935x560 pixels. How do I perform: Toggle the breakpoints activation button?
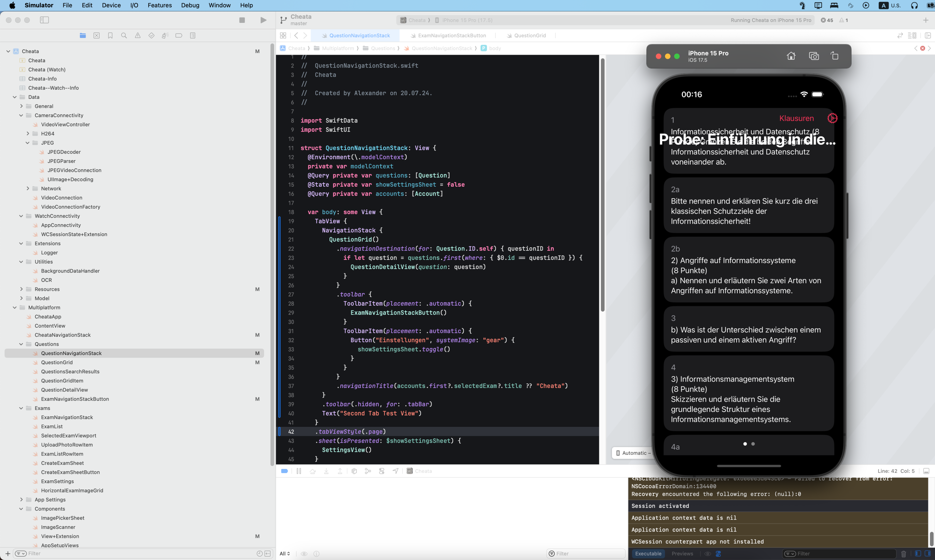pyautogui.click(x=285, y=471)
